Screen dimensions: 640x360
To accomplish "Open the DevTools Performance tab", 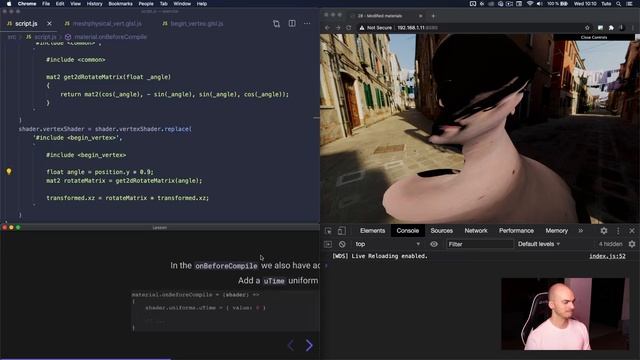I will point(516,231).
